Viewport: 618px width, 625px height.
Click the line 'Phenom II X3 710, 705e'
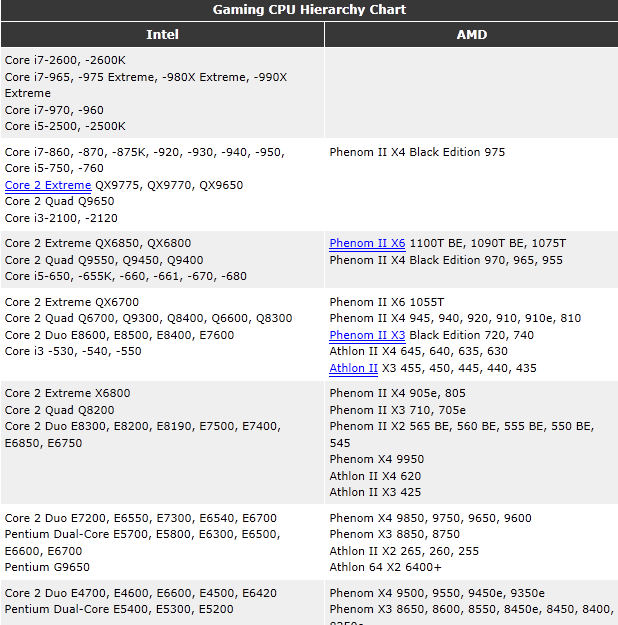pyautogui.click(x=398, y=410)
